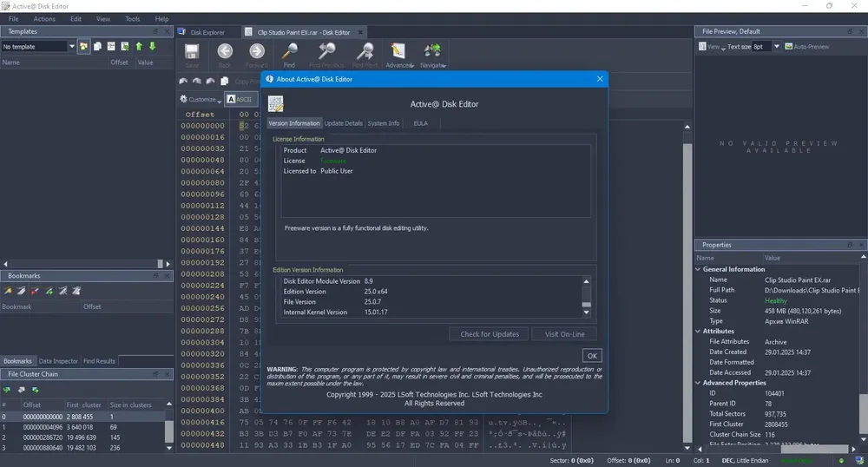Switch to the System Info tab
Image resolution: width=868 pixels, height=467 pixels.
click(383, 123)
